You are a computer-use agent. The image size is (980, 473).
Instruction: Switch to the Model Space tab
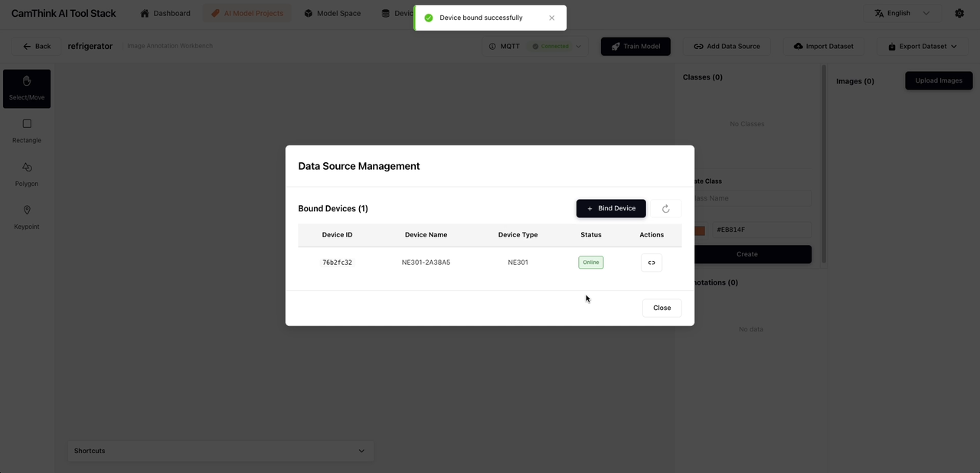click(x=332, y=13)
